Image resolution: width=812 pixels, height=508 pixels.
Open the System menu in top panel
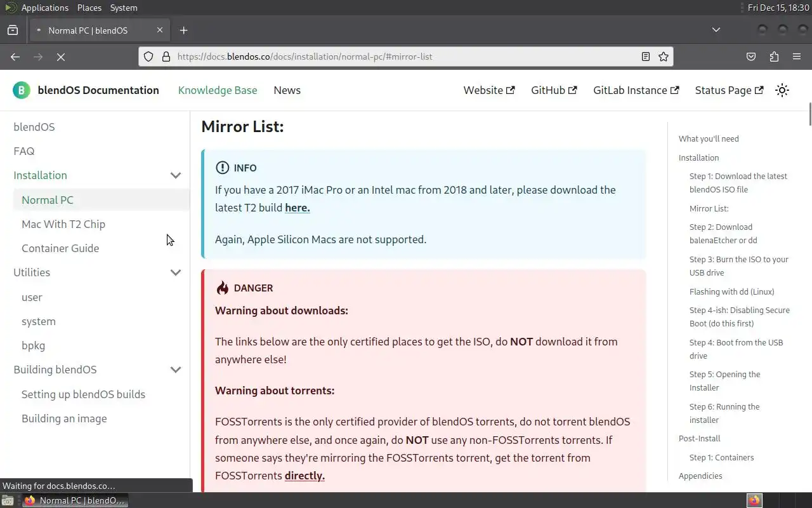click(124, 8)
